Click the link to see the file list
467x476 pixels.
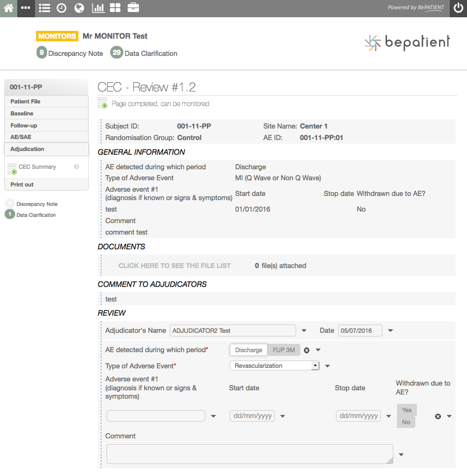[174, 265]
